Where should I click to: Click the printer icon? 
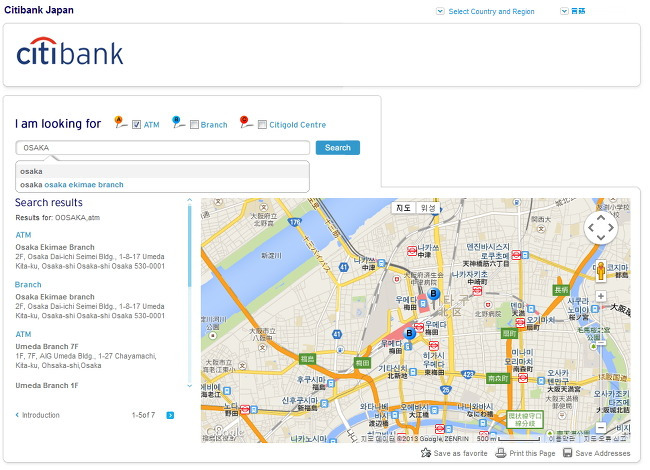(x=501, y=453)
